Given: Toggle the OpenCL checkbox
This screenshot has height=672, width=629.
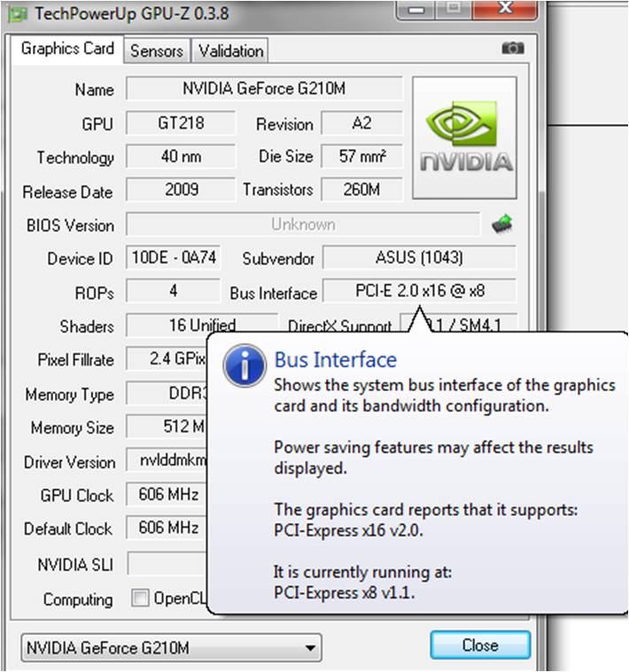Looking at the screenshot, I should click(140, 598).
